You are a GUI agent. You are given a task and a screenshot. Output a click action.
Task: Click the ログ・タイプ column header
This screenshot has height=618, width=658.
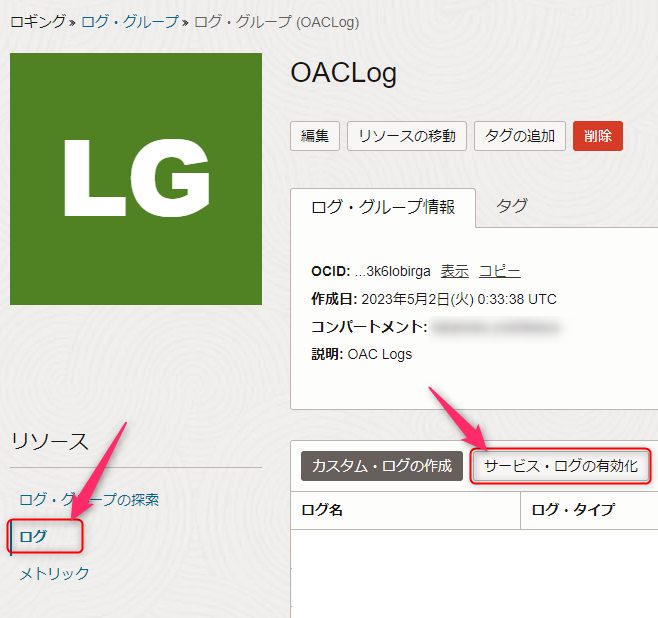pos(589,510)
